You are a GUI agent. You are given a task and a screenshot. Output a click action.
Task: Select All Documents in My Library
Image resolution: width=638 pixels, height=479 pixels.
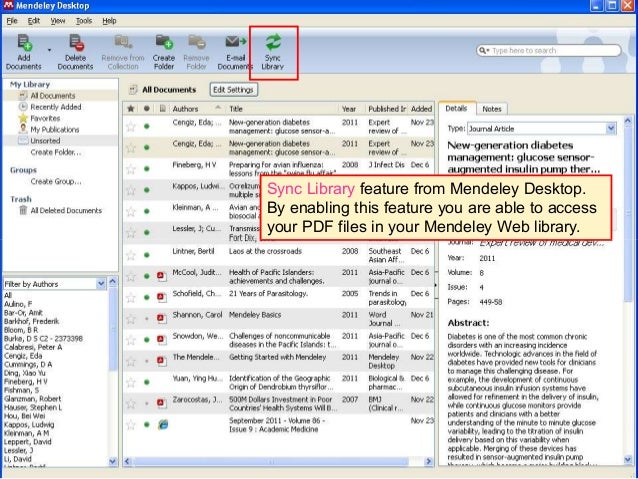coord(53,96)
